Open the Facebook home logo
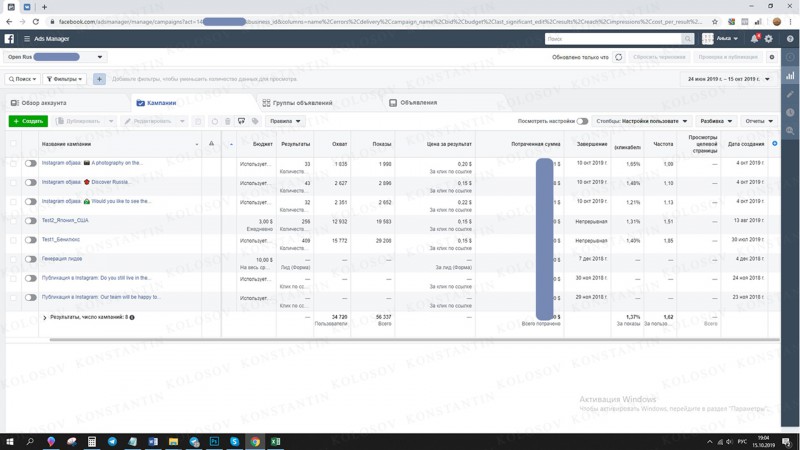The height and width of the screenshot is (450, 800). (x=9, y=39)
